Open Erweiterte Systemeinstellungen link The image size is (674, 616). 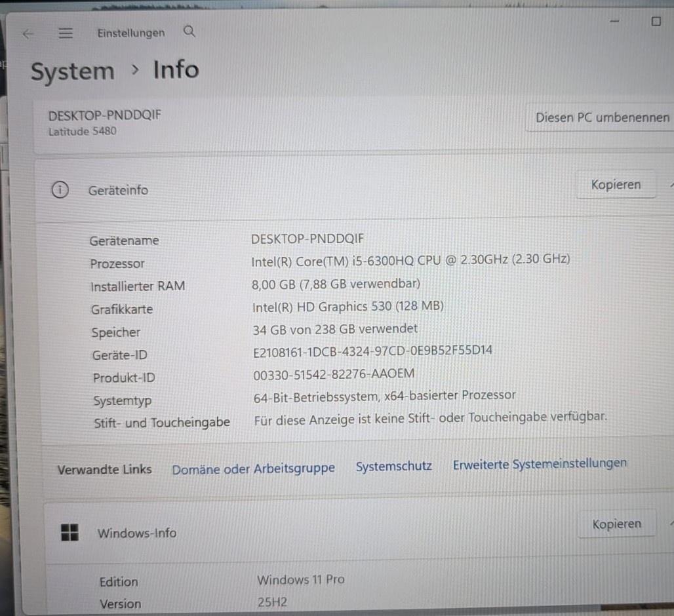tap(540, 464)
